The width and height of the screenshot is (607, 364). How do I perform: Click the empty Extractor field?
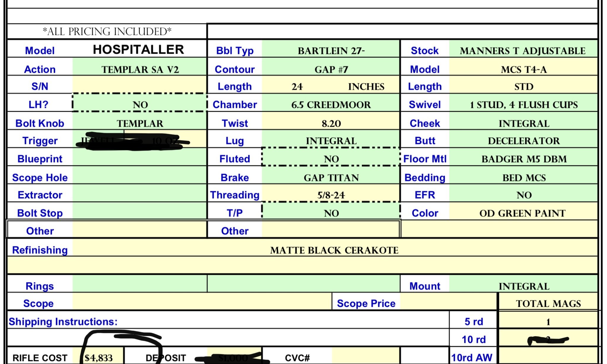[140, 193]
